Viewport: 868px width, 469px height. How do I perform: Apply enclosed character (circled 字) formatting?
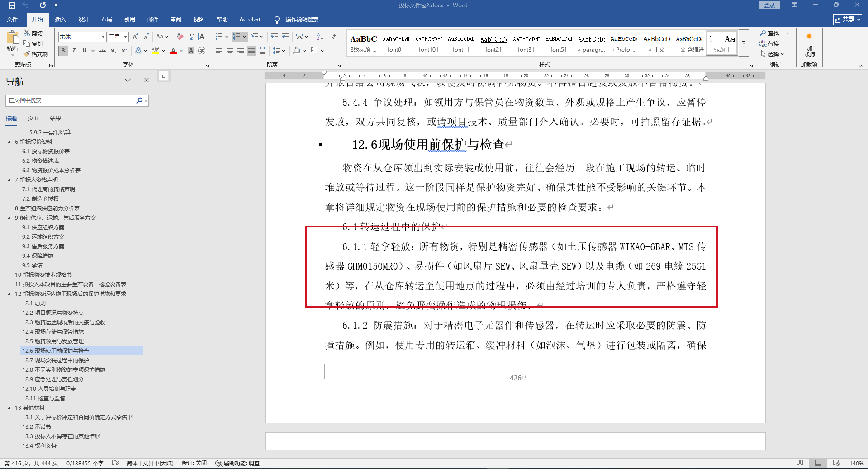[202, 51]
